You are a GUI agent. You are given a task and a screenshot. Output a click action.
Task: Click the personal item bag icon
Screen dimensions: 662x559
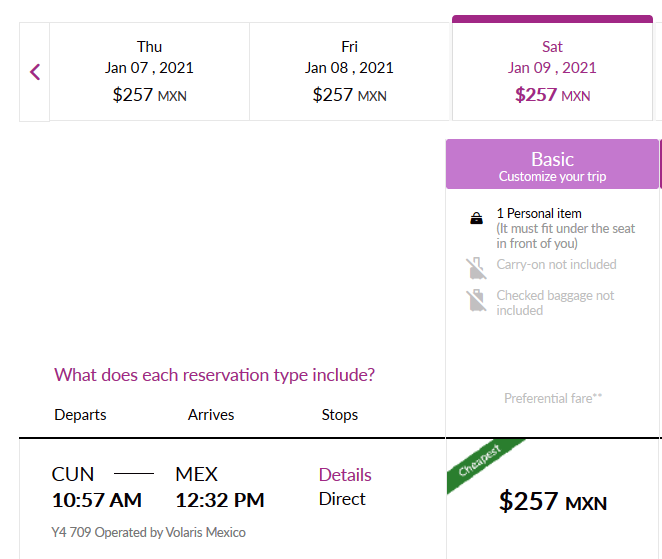pos(476,218)
